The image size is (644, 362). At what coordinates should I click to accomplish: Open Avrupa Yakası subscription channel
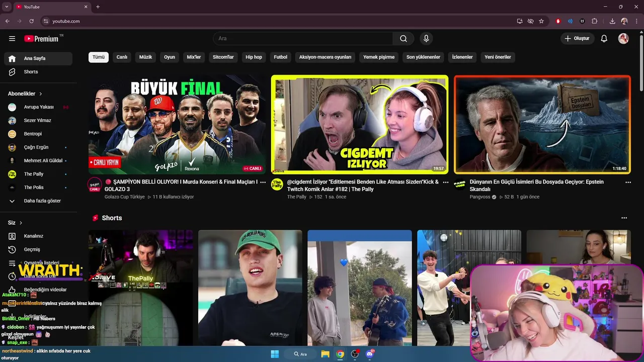(x=38, y=107)
